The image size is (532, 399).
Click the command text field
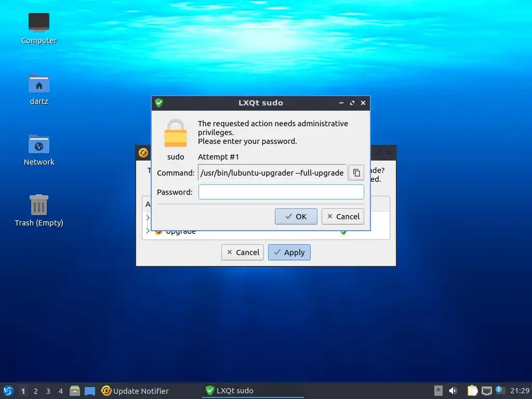pyautogui.click(x=272, y=172)
